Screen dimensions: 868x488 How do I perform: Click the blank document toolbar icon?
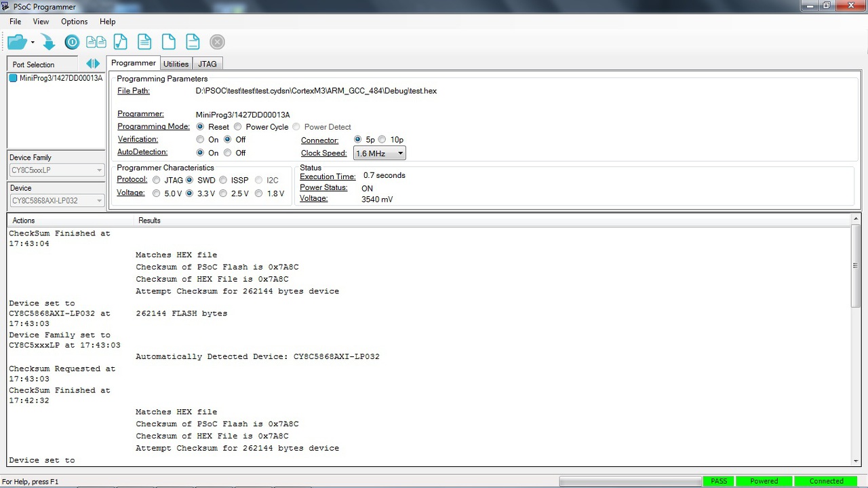click(168, 42)
